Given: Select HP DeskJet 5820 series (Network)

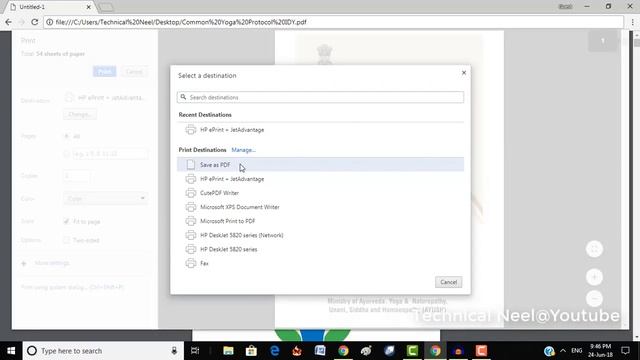Looking at the screenshot, I should coord(320,235).
